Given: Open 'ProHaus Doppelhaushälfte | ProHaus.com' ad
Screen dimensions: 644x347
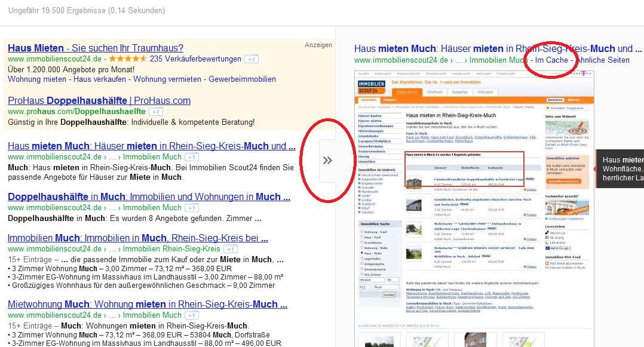Looking at the screenshot, I should (x=99, y=100).
